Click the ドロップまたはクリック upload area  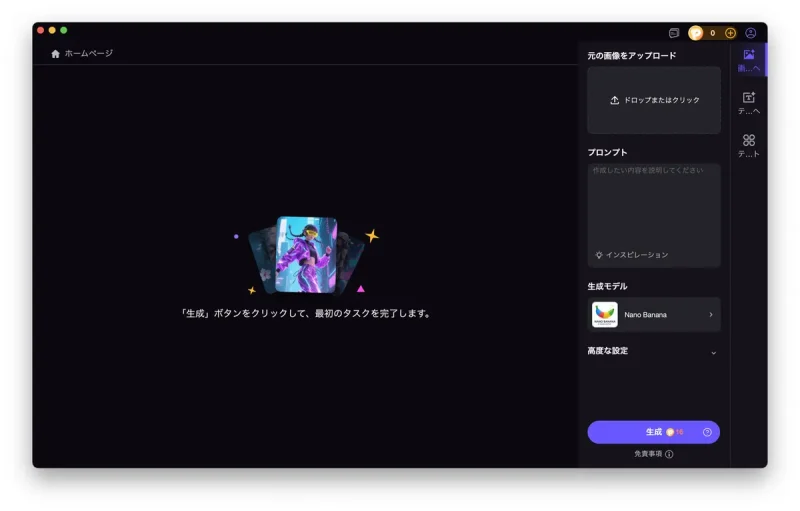click(x=654, y=101)
